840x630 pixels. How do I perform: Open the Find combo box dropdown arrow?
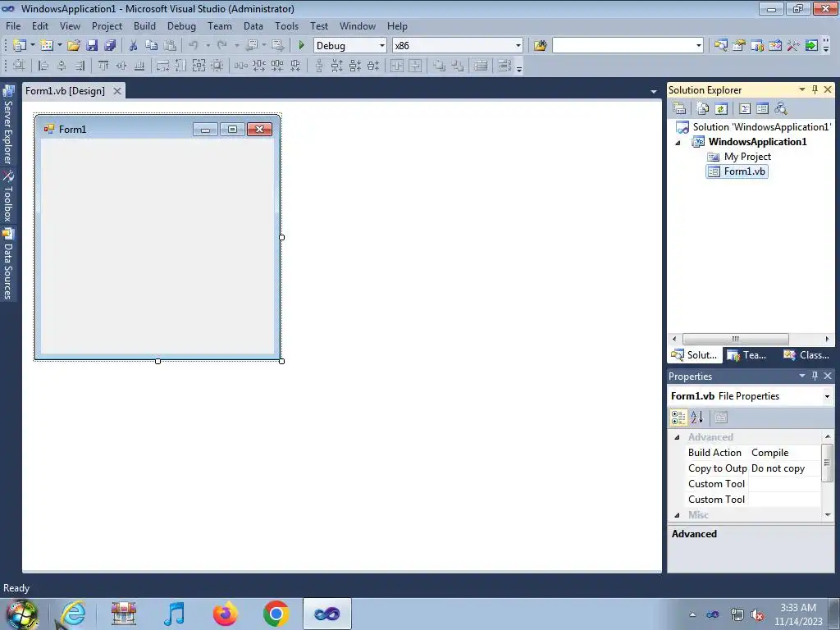pyautogui.click(x=699, y=46)
